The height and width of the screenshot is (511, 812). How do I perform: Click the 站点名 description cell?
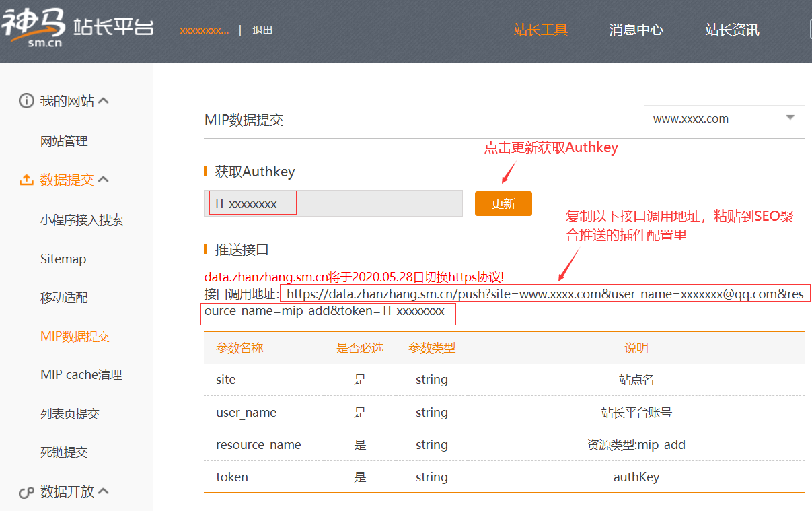point(636,380)
